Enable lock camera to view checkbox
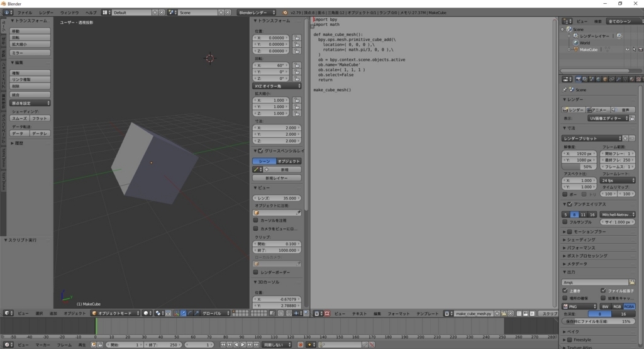This screenshot has height=349, width=644. [255, 228]
